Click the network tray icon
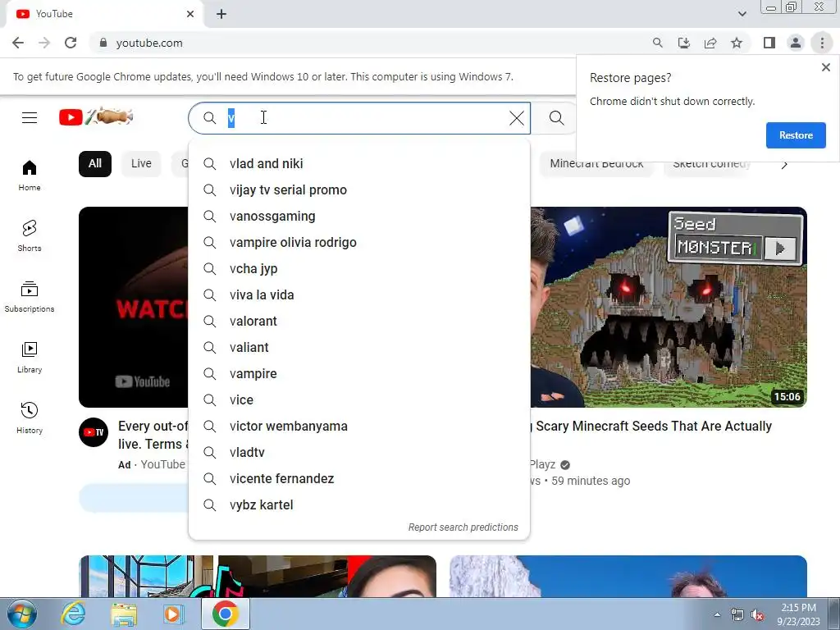Screen dimensions: 840x630 coord(737,615)
